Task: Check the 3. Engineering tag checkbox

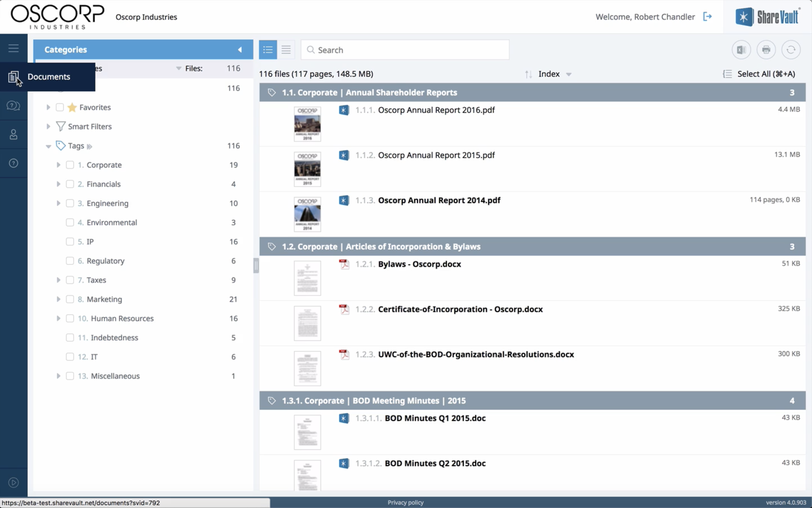Action: click(70, 203)
